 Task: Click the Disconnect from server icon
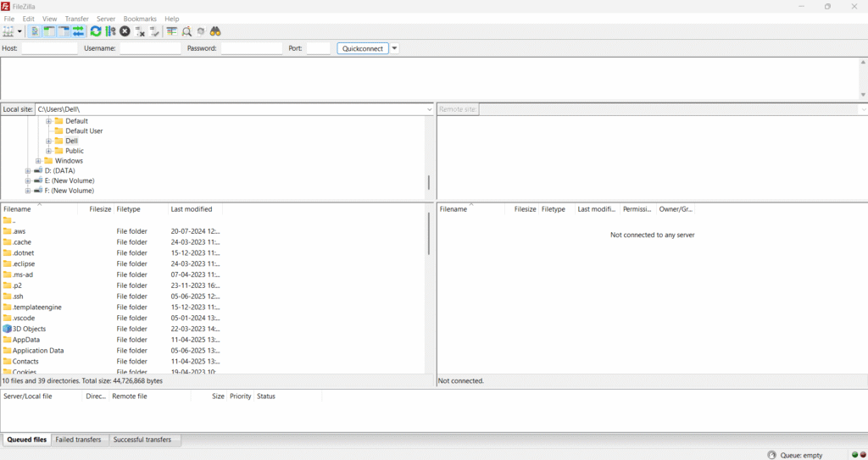pos(140,31)
